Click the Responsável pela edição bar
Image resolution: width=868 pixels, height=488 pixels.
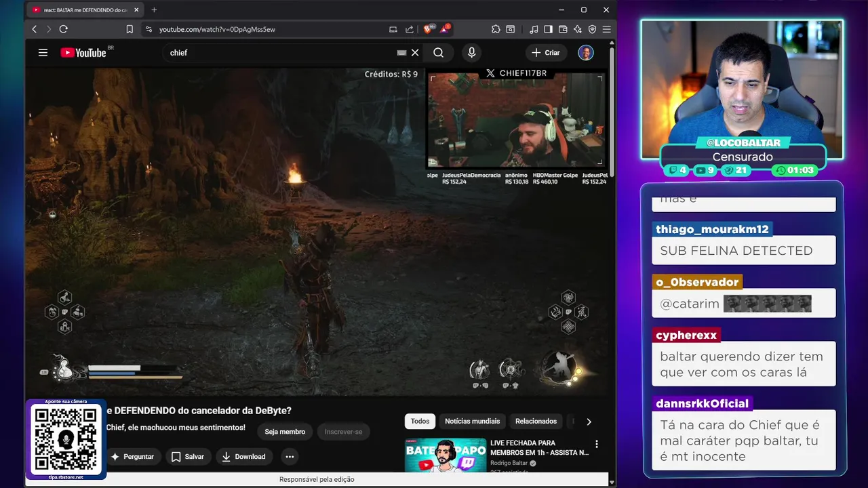click(317, 479)
